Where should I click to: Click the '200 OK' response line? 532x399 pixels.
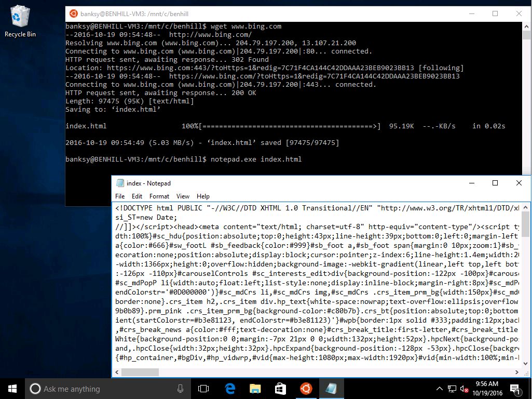(x=161, y=92)
